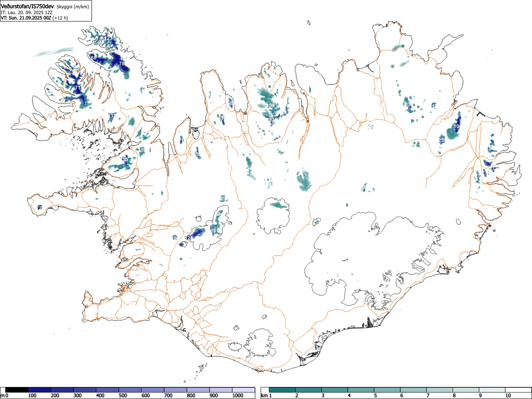Select the palest swatch right of the 1000 m mark
Screen dimensions: 532x399
[x=244, y=390]
